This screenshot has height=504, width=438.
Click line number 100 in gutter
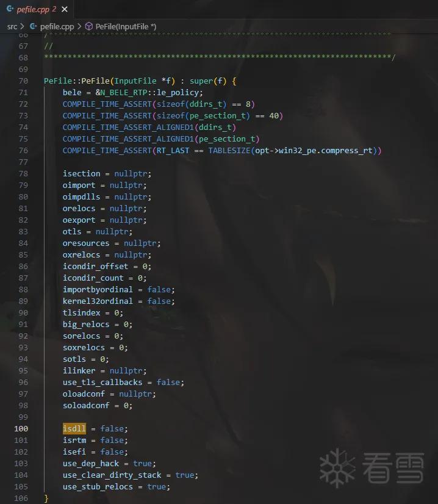(x=21, y=429)
